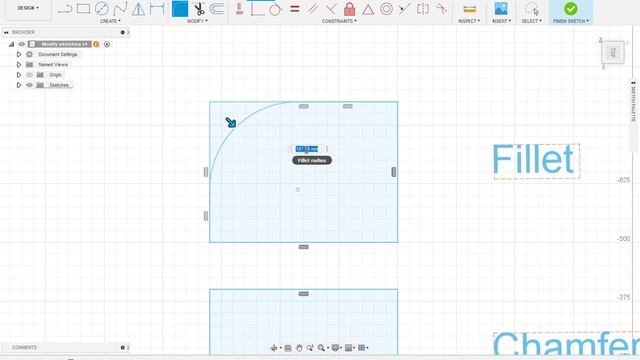Viewport: 640px width, 360px height.
Task: Select the Named Views tree item
Action: (x=53, y=64)
